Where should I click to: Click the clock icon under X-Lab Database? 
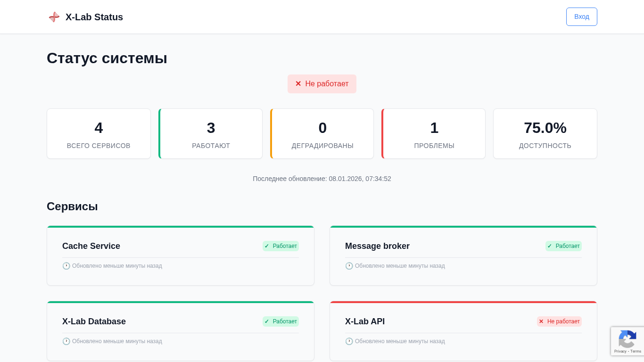point(66,341)
